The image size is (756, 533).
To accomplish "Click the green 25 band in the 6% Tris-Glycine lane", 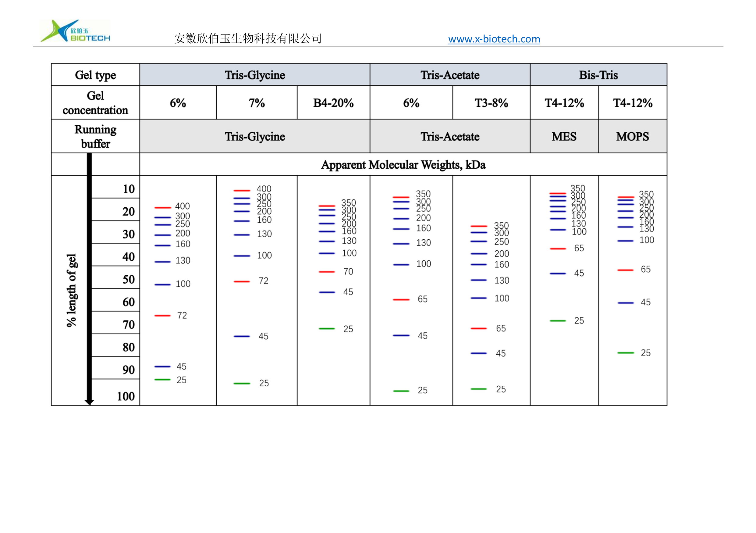I will (x=162, y=380).
